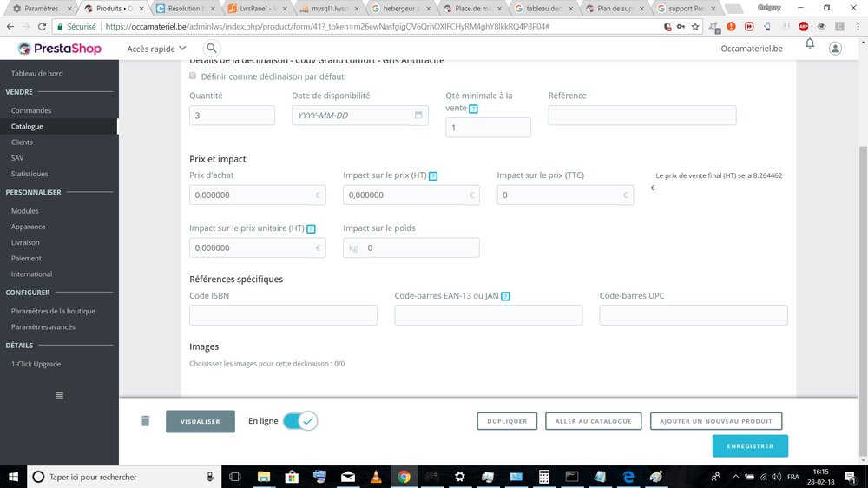Click the Dupliquer button
Screen dimensions: 868x488
pyautogui.click(x=507, y=421)
